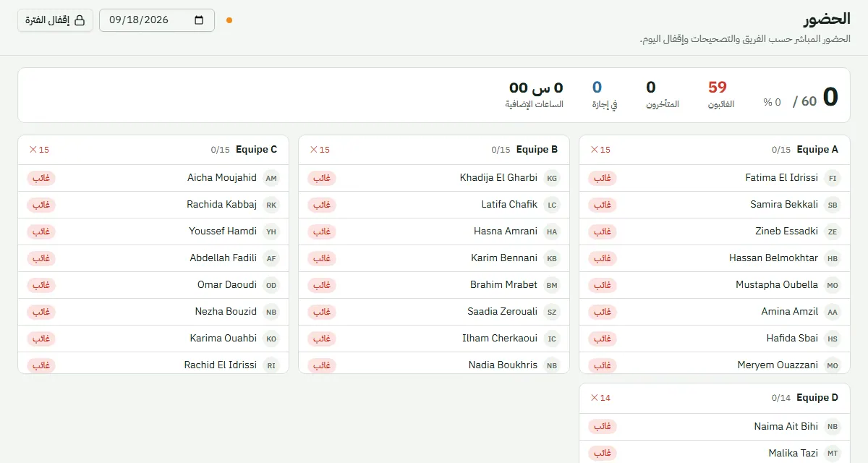Click the KG avatar of Khadija El Gharbi
868x463 pixels.
click(x=552, y=178)
